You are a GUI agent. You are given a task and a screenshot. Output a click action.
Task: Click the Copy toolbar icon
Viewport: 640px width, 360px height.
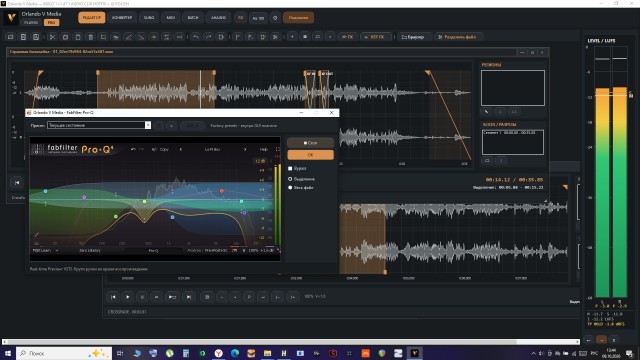pyautogui.click(x=65, y=37)
